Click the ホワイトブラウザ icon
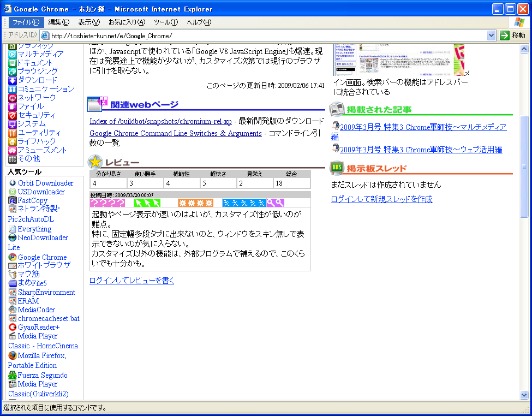Viewport: 532px width, 416px height. coord(13,265)
